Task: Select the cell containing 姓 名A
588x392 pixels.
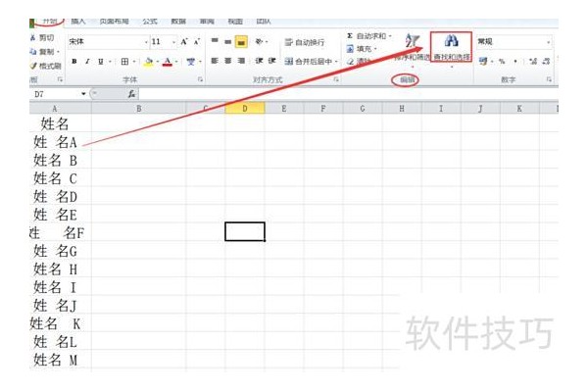Action: pos(61,142)
